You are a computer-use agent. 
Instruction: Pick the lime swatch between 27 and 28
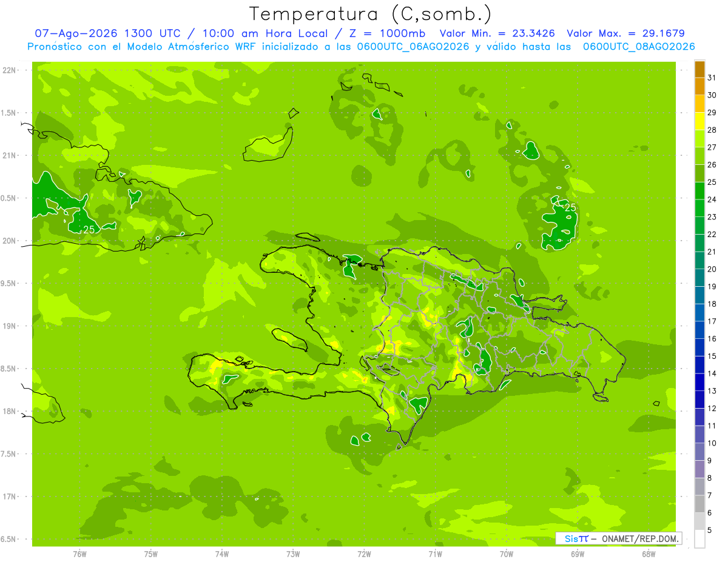click(699, 139)
